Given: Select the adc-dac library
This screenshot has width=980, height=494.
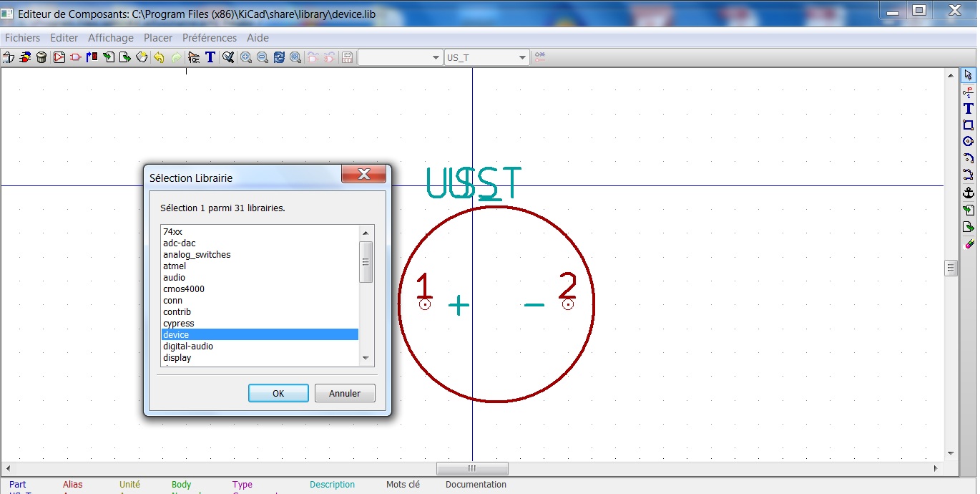Looking at the screenshot, I should point(260,243).
